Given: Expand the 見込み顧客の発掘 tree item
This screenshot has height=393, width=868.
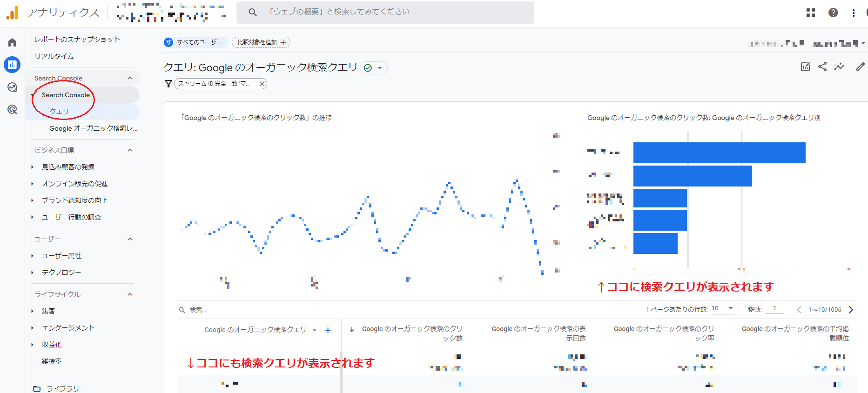Looking at the screenshot, I should (x=32, y=167).
